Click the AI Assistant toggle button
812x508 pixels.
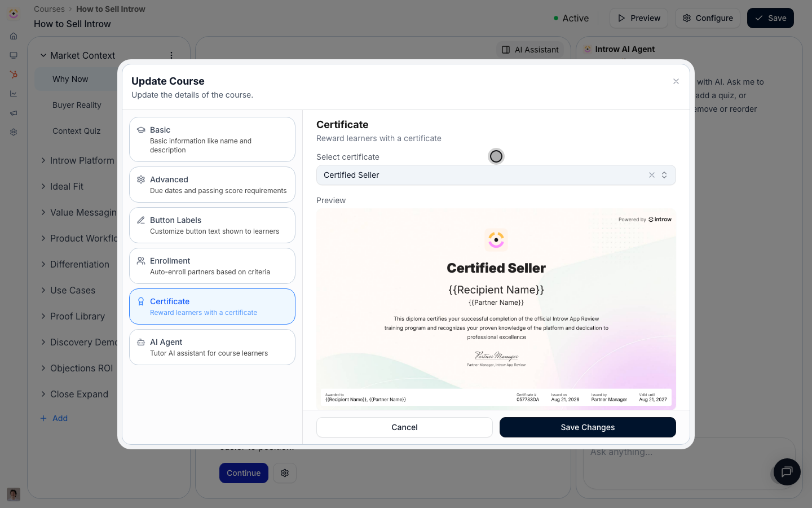click(x=531, y=50)
